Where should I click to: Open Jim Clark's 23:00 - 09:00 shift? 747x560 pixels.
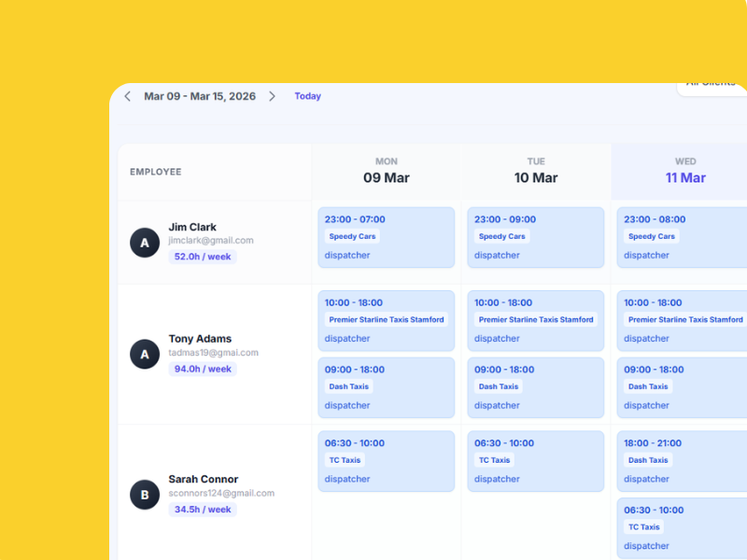coord(536,237)
